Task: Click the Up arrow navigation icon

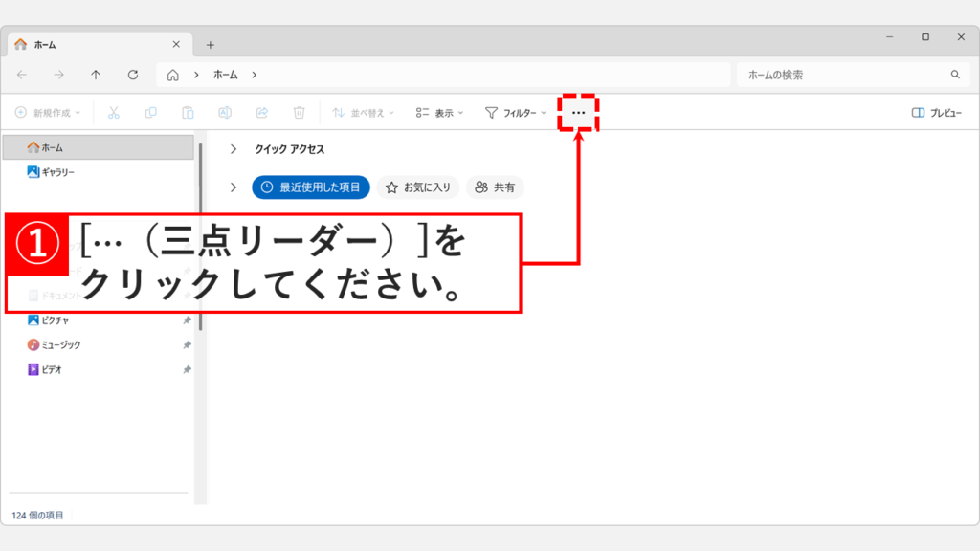Action: 96,75
